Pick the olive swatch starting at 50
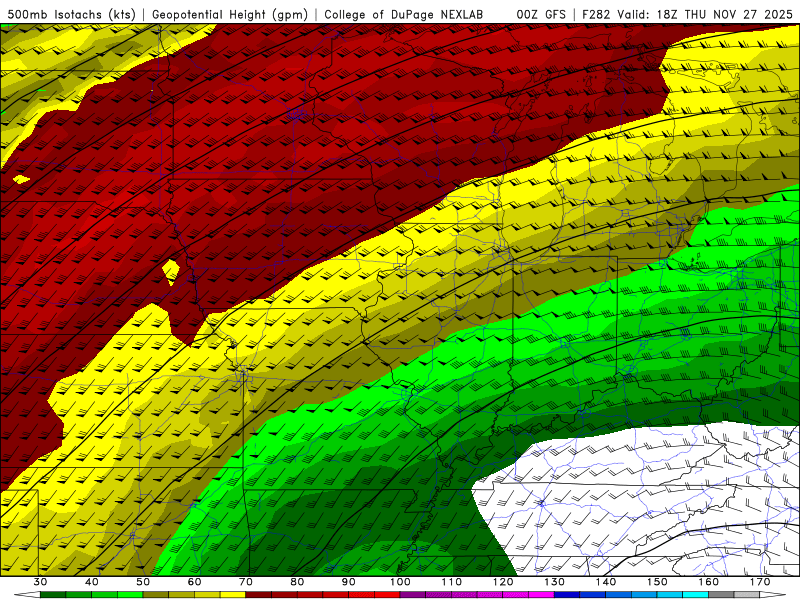 [x=156, y=595]
